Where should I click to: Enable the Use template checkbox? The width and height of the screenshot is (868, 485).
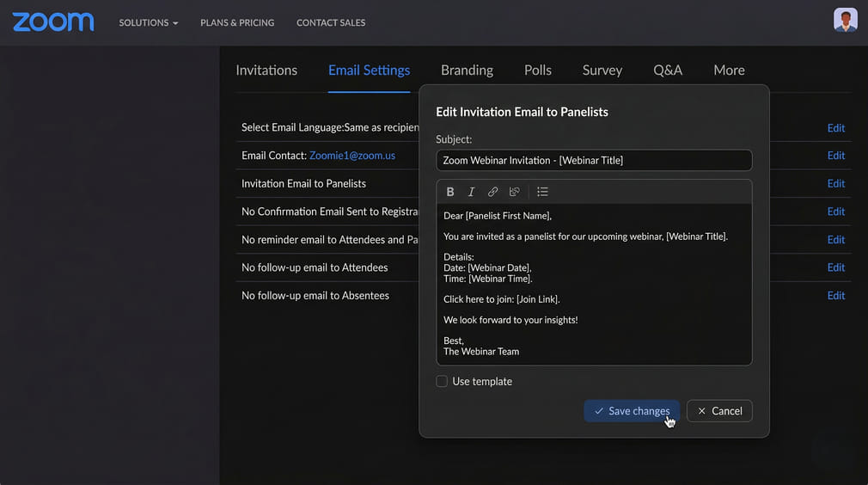(442, 381)
